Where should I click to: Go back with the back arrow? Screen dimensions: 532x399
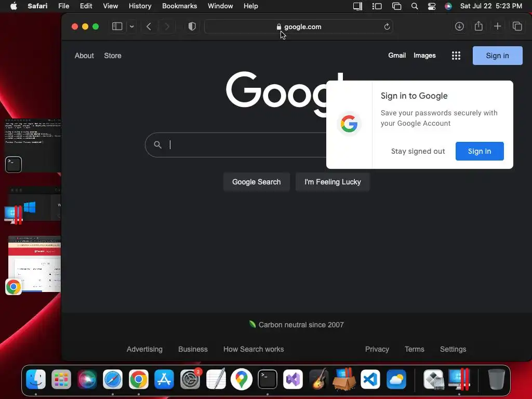149,26
